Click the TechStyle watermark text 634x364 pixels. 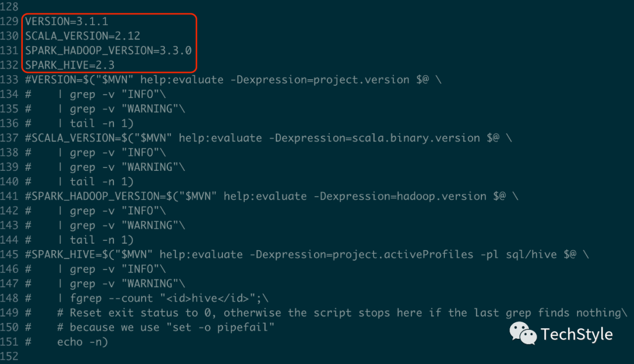pos(576,334)
